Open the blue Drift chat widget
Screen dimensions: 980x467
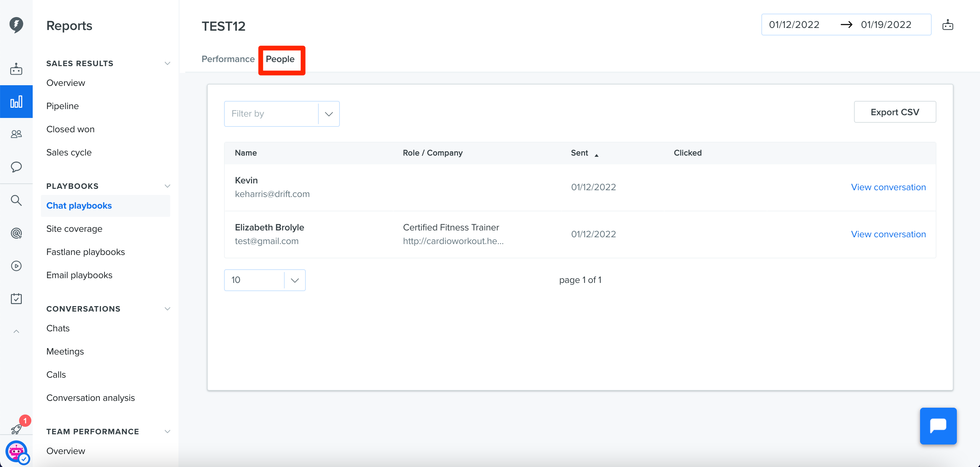(x=938, y=426)
